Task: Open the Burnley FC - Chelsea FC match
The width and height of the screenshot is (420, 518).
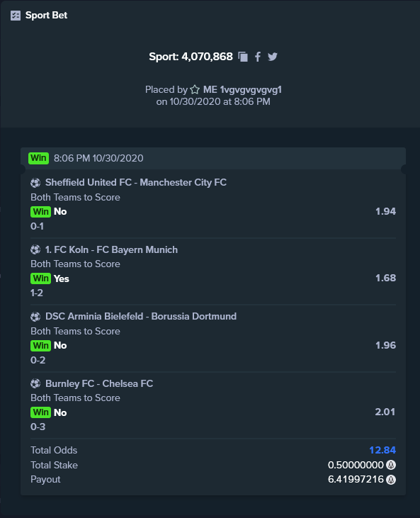Action: 99,383
